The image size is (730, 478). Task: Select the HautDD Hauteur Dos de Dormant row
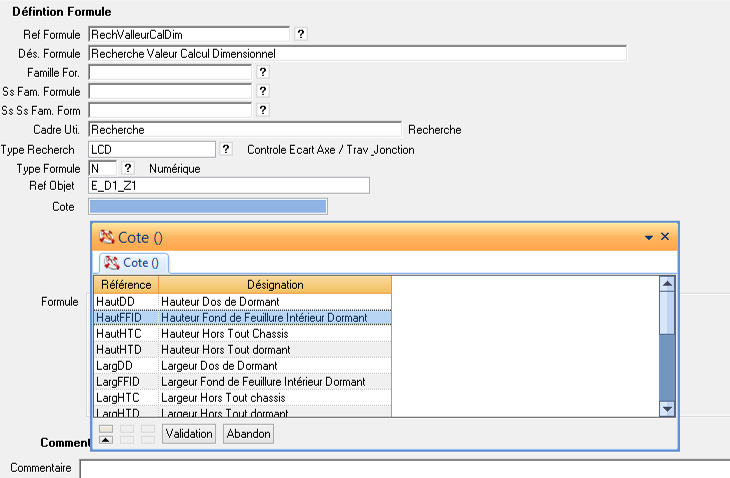(x=240, y=301)
